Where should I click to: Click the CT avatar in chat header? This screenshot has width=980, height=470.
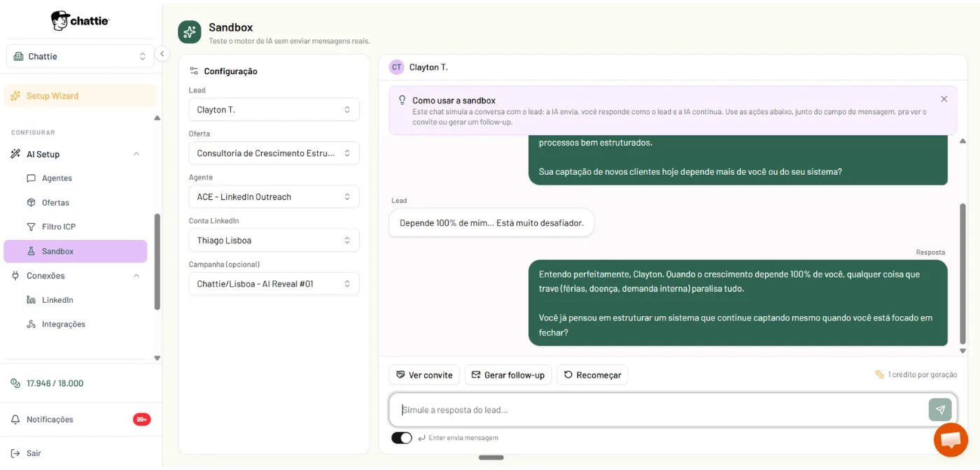tap(397, 67)
